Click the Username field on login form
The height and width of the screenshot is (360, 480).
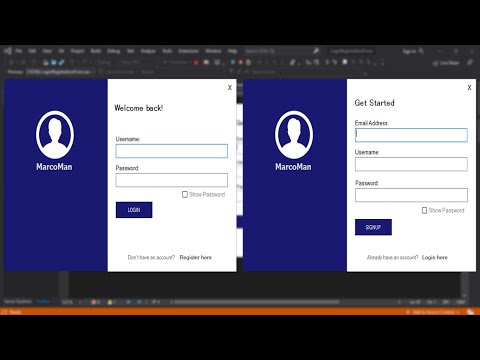pyautogui.click(x=172, y=151)
